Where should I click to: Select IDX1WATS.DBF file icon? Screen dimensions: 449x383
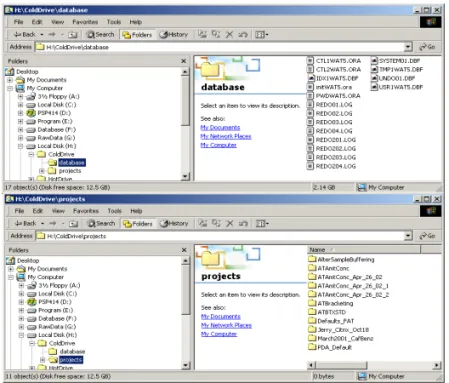(x=311, y=78)
